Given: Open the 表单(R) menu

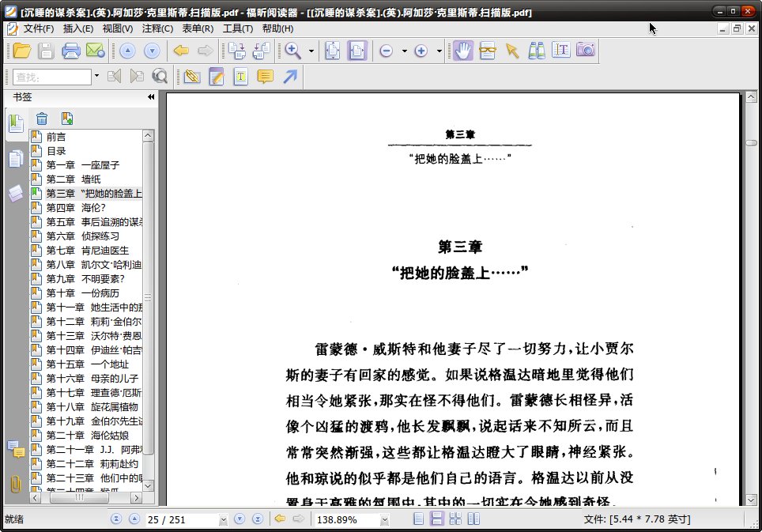Looking at the screenshot, I should coord(198,28).
